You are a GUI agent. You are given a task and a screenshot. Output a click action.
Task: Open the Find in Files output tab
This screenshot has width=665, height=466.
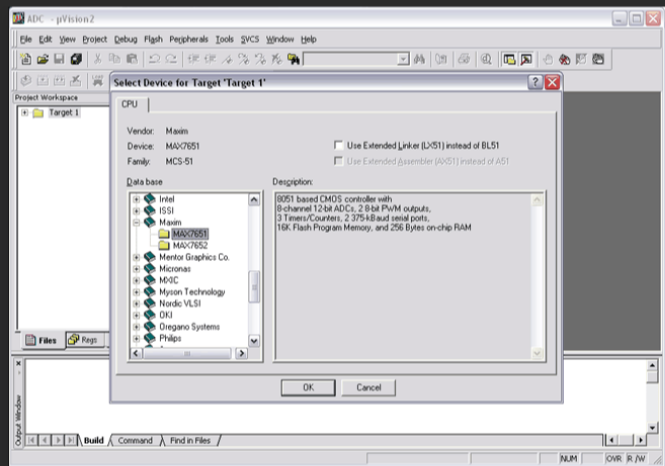[x=190, y=441]
